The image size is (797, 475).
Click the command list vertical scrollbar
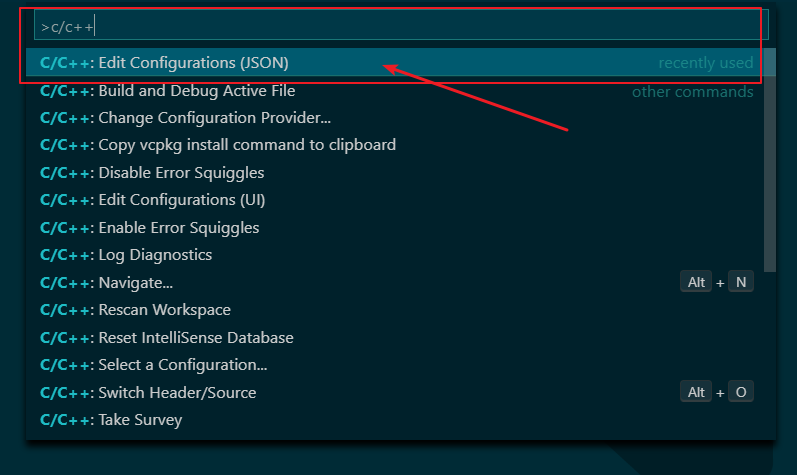point(769,160)
